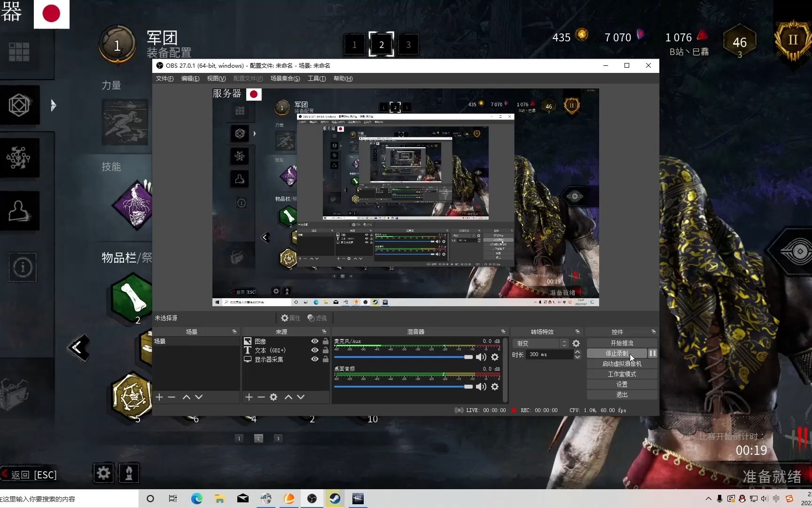Pop out the 场景 dock panel

[x=234, y=332]
